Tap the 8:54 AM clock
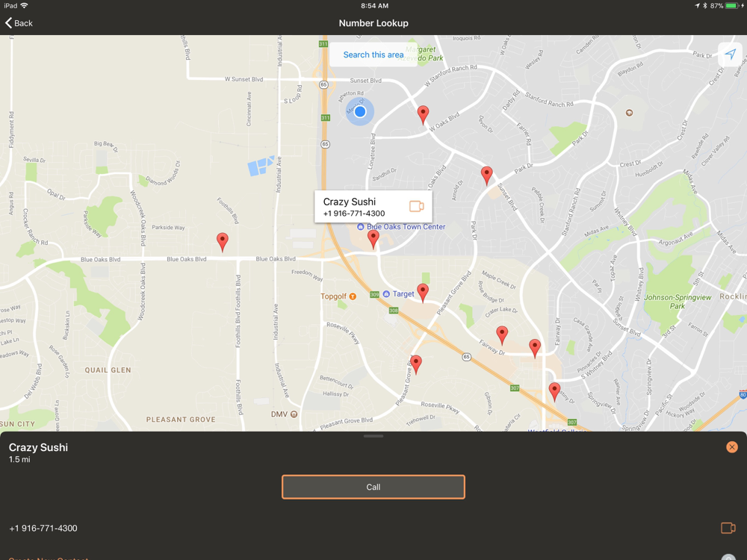747x560 pixels. (374, 6)
